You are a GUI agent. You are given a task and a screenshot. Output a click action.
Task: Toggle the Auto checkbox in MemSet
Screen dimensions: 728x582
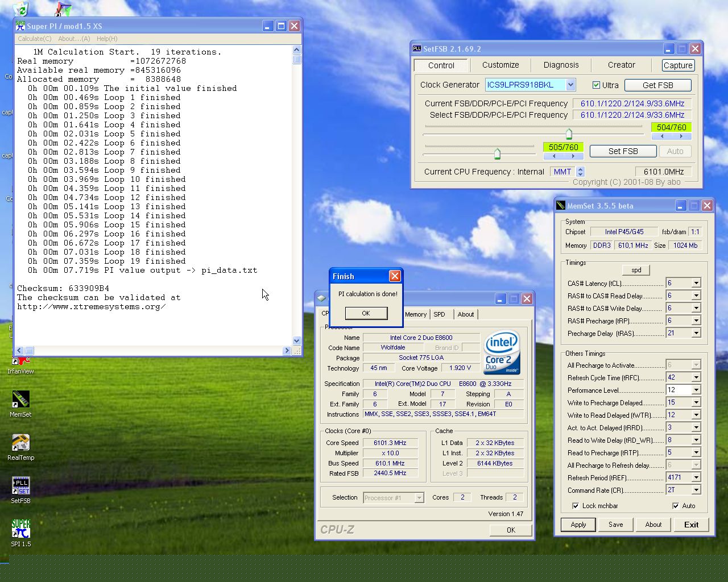676,506
